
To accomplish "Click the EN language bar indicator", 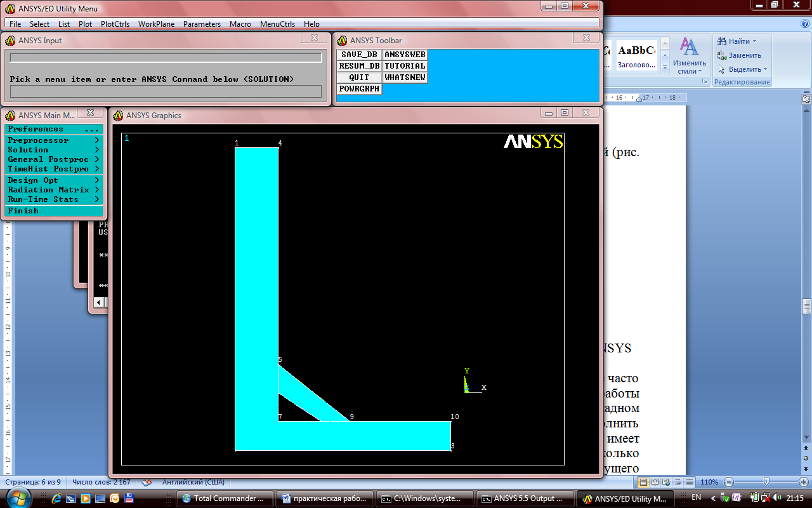I will (x=696, y=497).
